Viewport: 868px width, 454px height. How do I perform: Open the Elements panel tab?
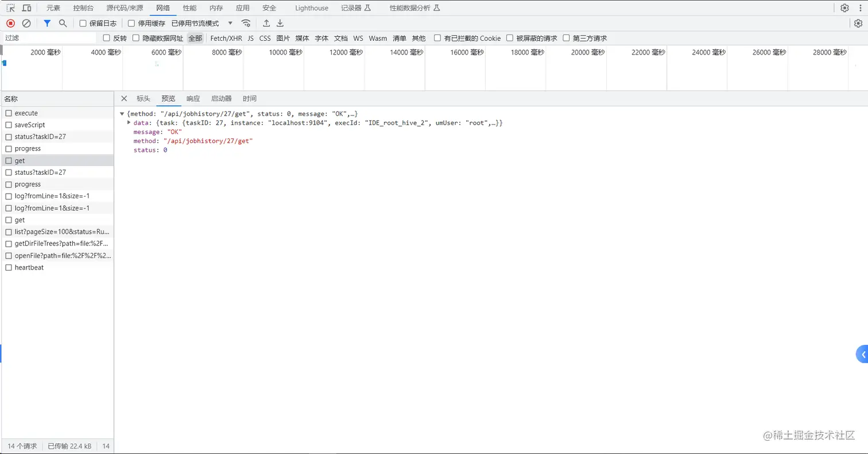(53, 8)
